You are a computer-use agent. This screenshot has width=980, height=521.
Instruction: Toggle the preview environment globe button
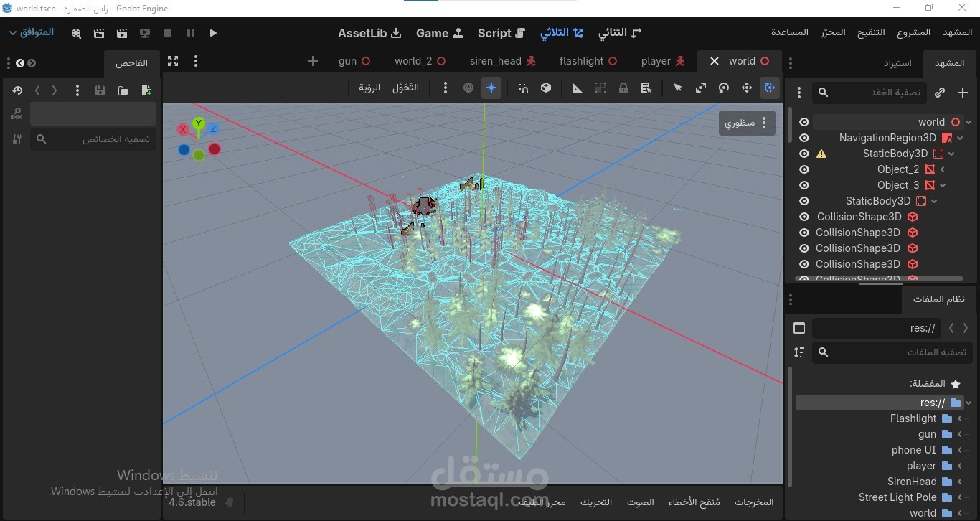[468, 88]
